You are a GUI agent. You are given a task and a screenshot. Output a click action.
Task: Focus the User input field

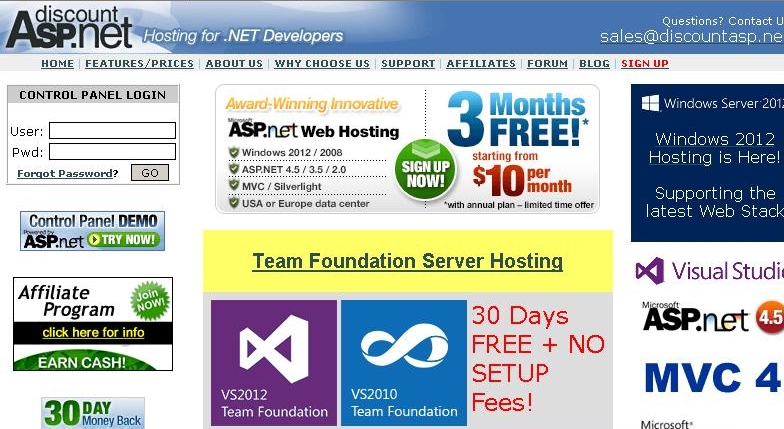(x=112, y=130)
